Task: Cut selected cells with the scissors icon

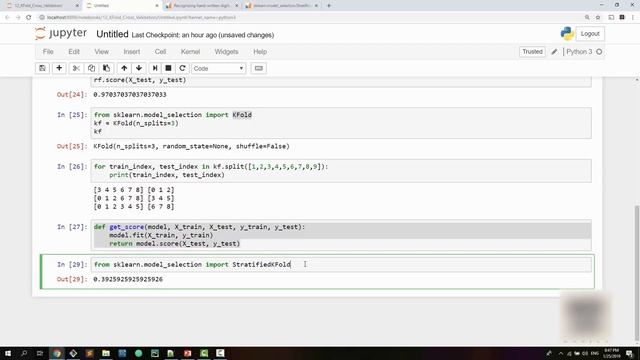Action: click(x=76, y=68)
